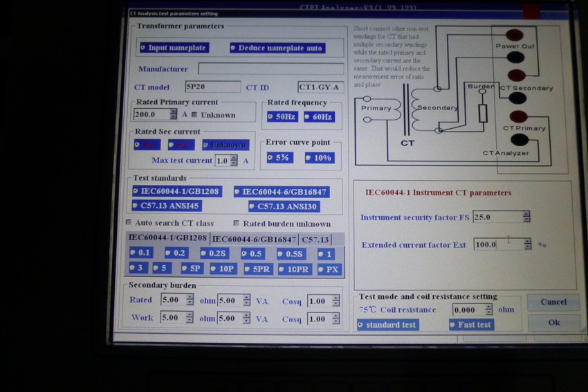This screenshot has width=588, height=392.
Task: Click the Manufacturer text field
Action: (270, 69)
